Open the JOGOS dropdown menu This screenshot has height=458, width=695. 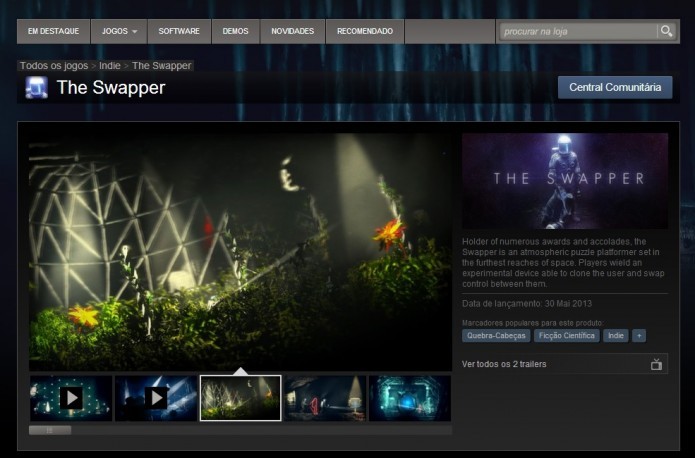coord(119,31)
